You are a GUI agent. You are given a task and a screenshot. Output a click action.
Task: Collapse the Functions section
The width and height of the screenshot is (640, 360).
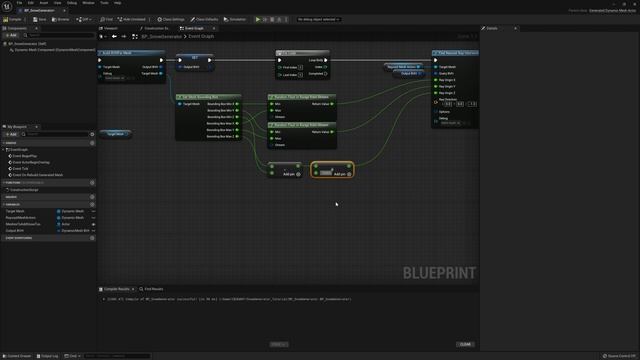4,182
